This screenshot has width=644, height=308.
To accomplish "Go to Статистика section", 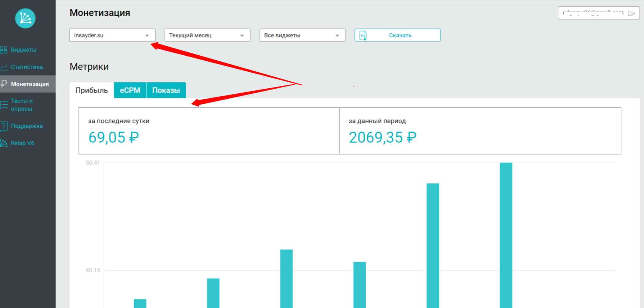I will coord(27,67).
